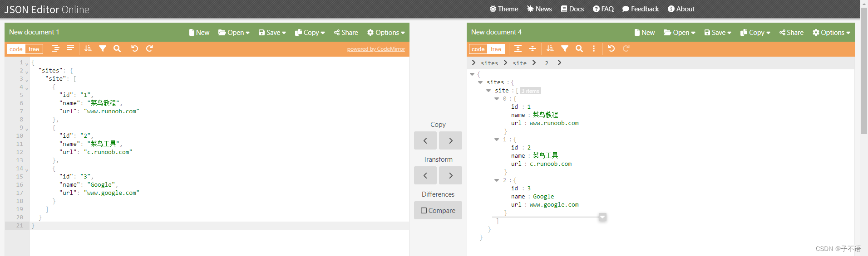Follow the powered by CodeMirror link
The image size is (868, 256).
click(376, 49)
